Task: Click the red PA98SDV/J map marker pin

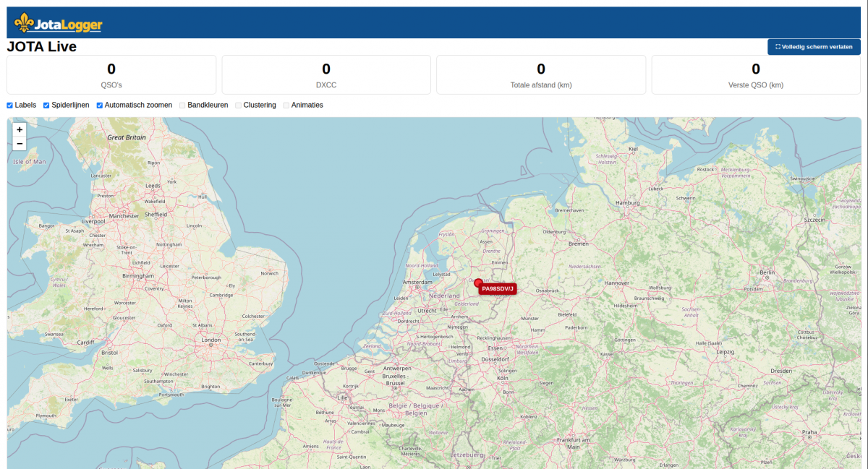Action: point(478,283)
